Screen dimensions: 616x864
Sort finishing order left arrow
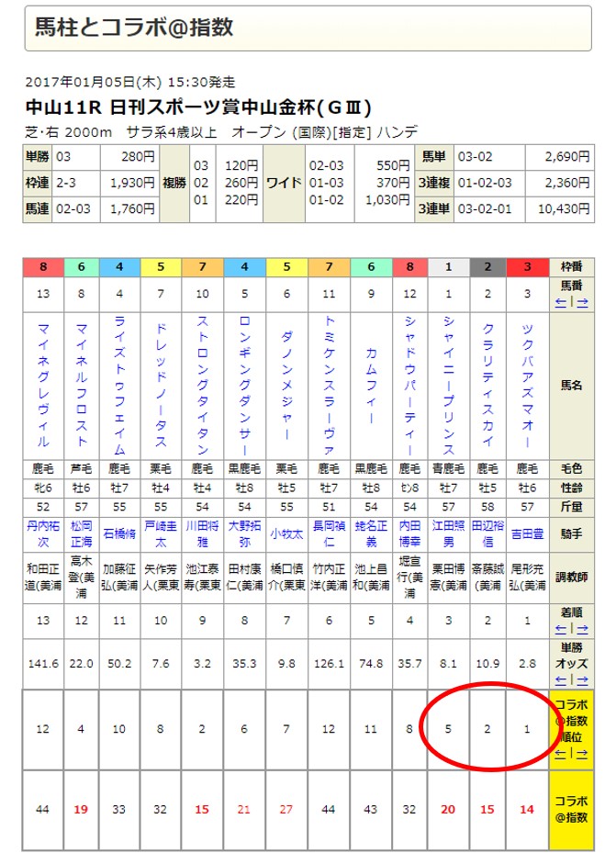(561, 629)
